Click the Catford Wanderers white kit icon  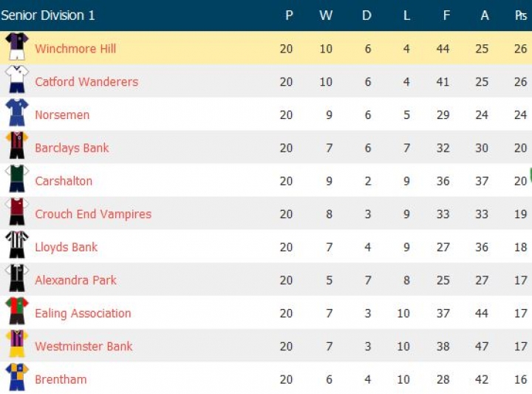point(16,80)
